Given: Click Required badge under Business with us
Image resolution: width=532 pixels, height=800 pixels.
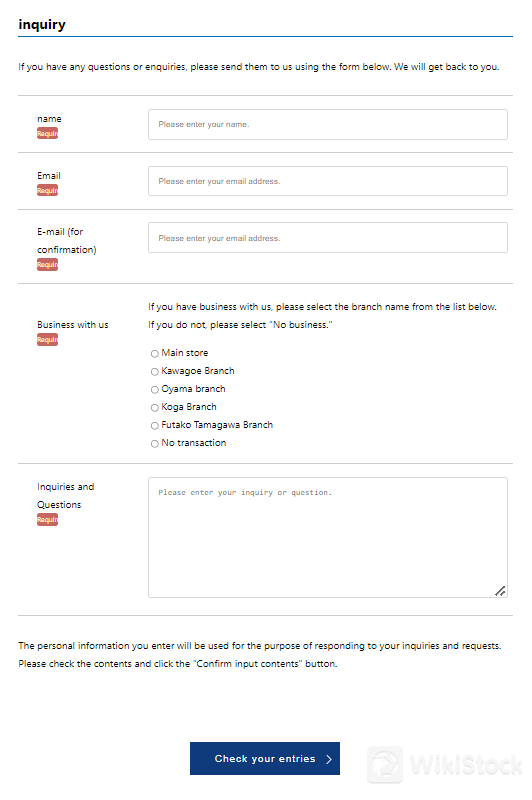Looking at the screenshot, I should point(47,340).
